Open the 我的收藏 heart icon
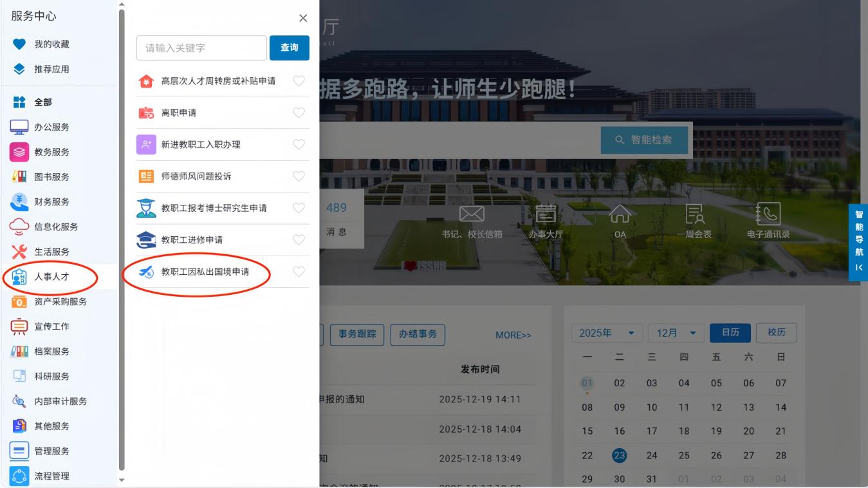 [x=19, y=44]
